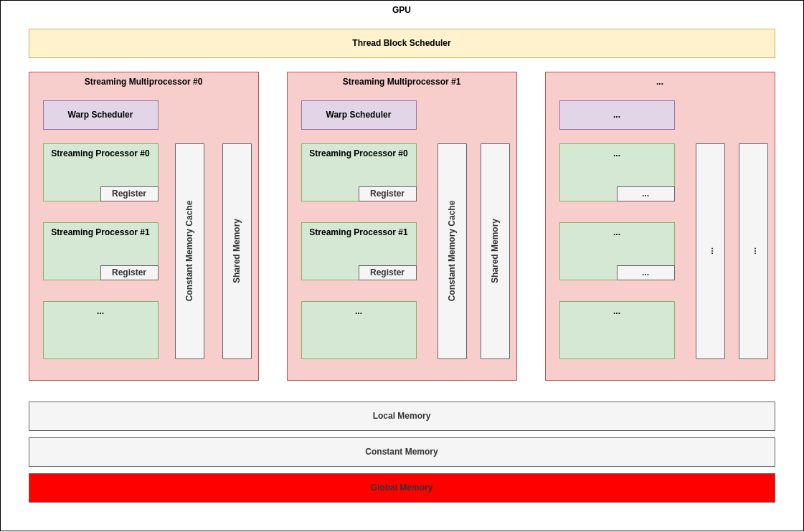804x532 pixels.
Task: Select Warp Scheduler in Multiprocessor #1
Action: point(359,115)
